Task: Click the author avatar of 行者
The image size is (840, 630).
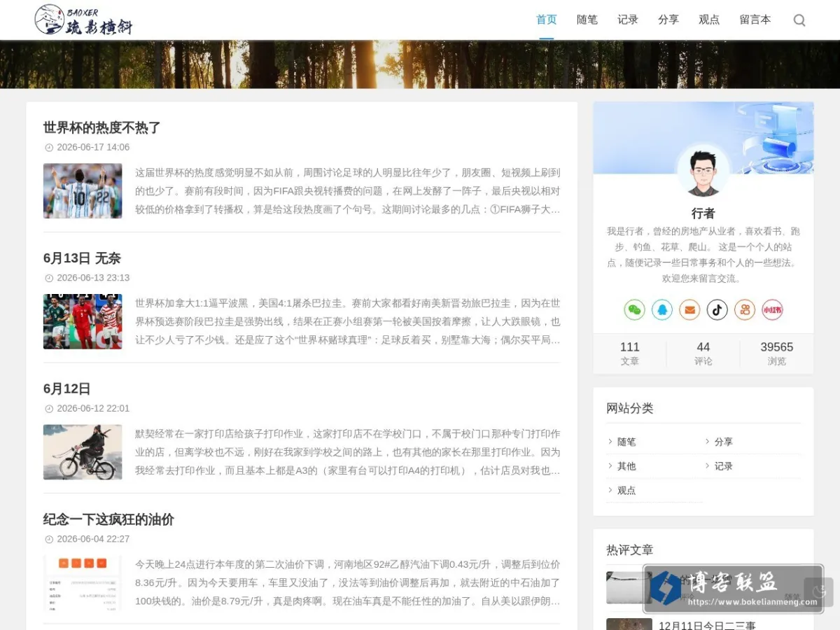Action: tap(703, 171)
